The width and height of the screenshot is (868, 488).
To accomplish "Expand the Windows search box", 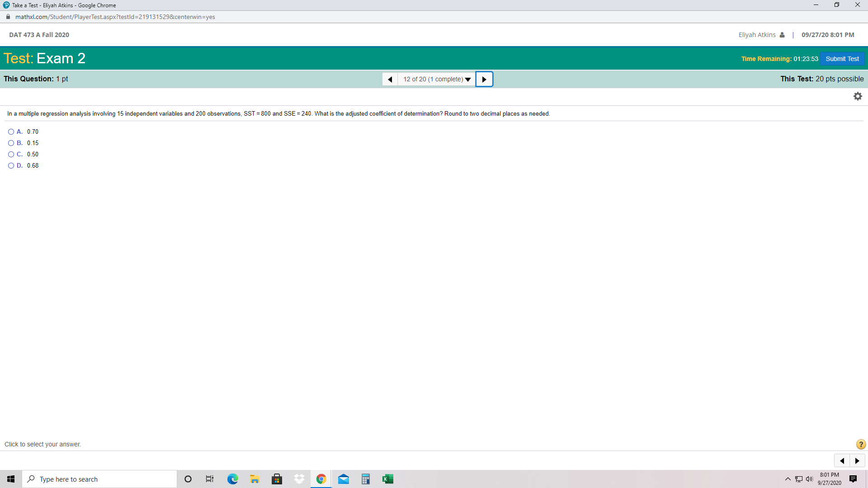I will 99,479.
